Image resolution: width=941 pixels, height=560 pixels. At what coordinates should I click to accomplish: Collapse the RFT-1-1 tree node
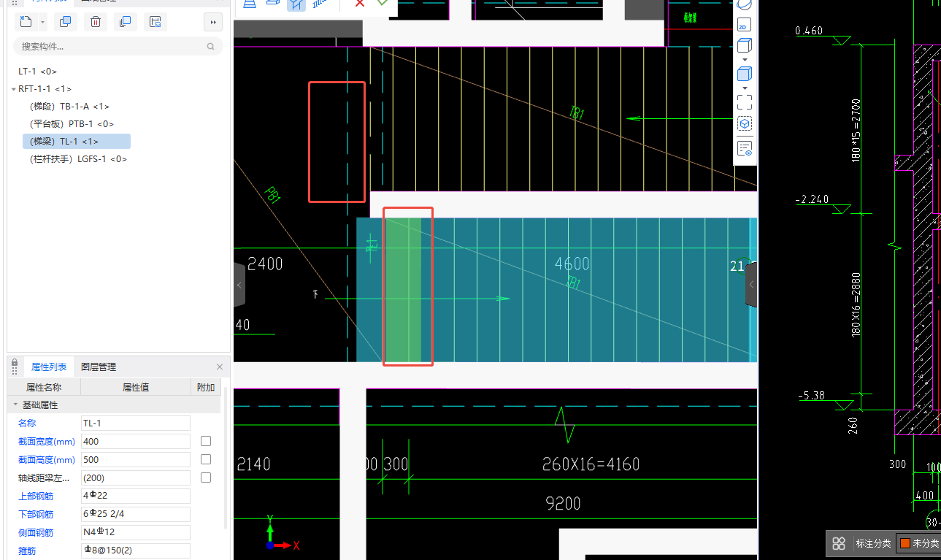13,89
